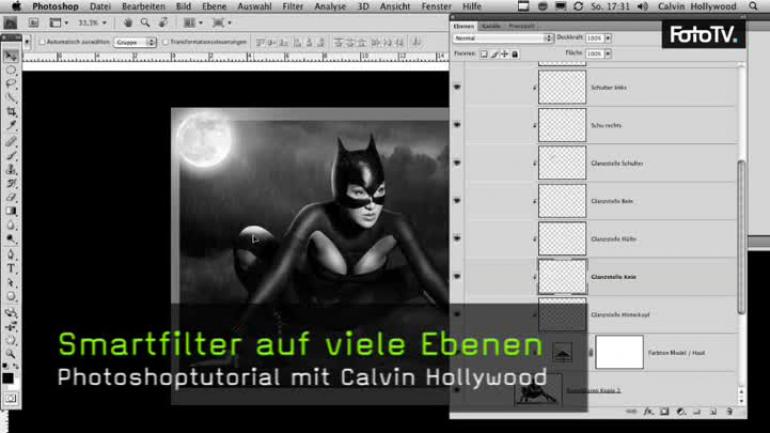Select the Move tool in the toolbox
The image size is (770, 433).
point(10,55)
